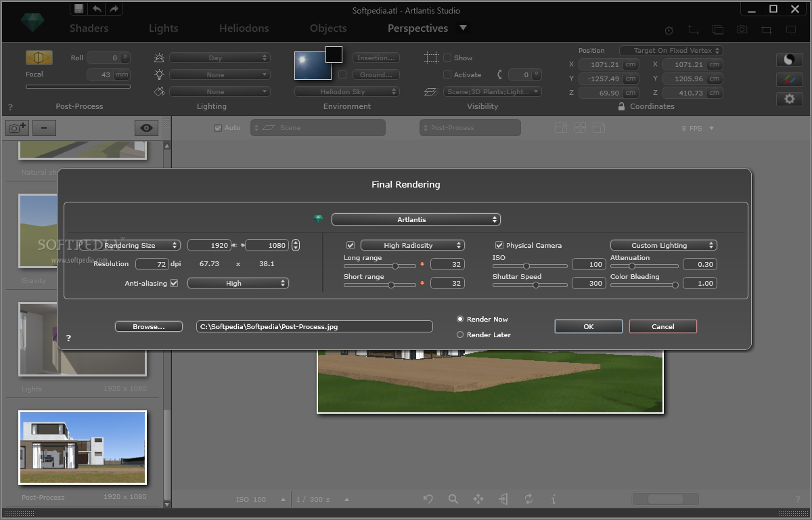Enable the Activate checkbox in Visibility
The image size is (812, 520).
pyautogui.click(x=447, y=74)
